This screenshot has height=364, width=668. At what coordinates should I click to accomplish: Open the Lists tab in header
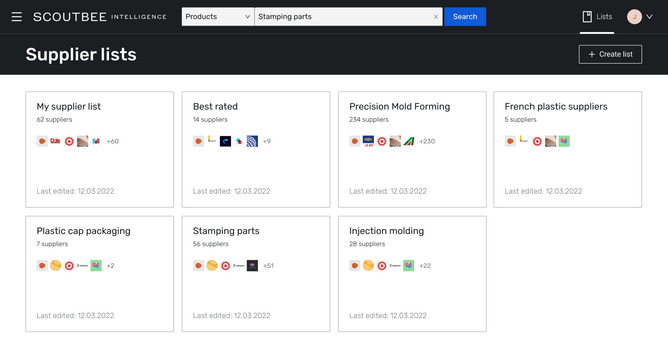pyautogui.click(x=597, y=17)
